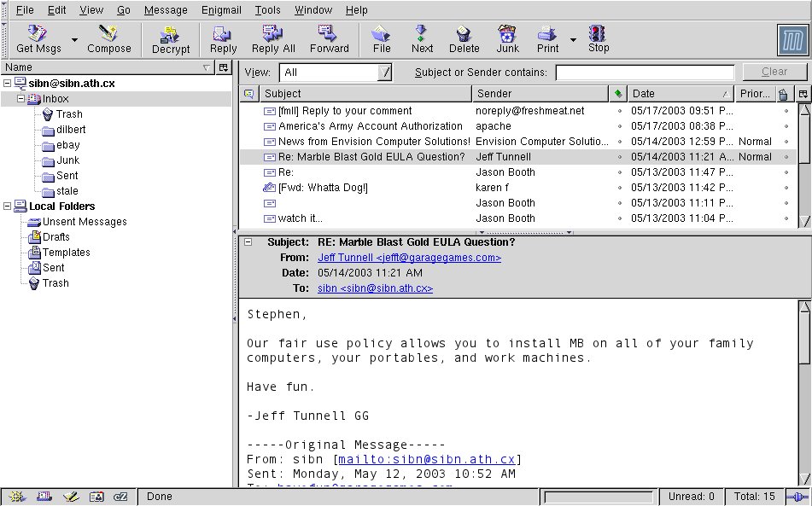Open Mail window from status bar icon
This screenshot has width=812, height=506.
[x=44, y=497]
